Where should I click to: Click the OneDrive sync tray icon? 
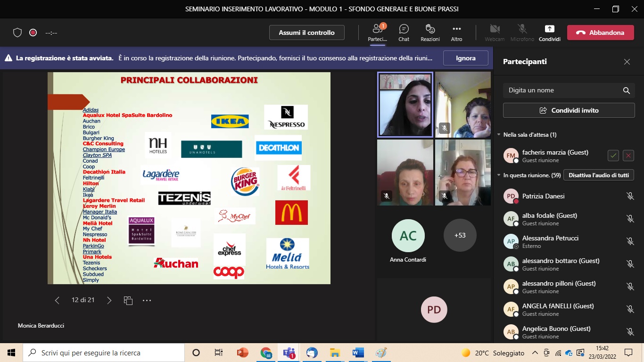click(569, 353)
